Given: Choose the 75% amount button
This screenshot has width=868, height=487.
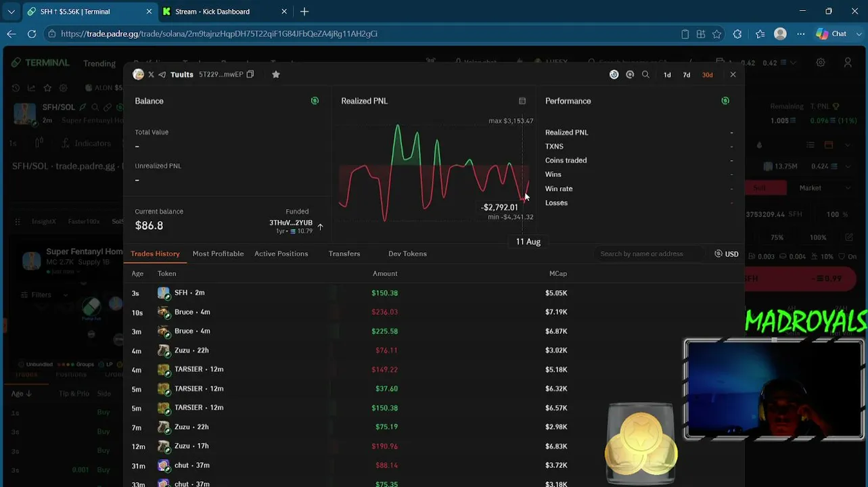Looking at the screenshot, I should [x=777, y=237].
